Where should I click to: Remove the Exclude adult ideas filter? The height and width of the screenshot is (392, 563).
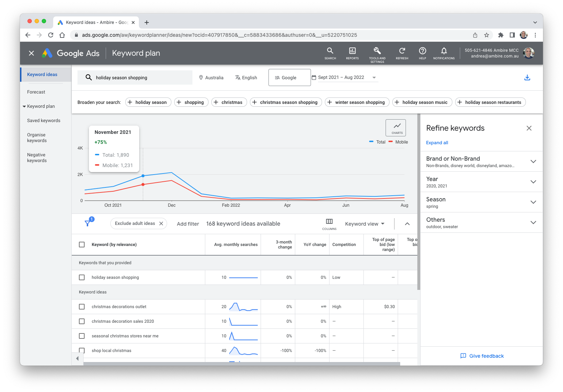point(161,223)
